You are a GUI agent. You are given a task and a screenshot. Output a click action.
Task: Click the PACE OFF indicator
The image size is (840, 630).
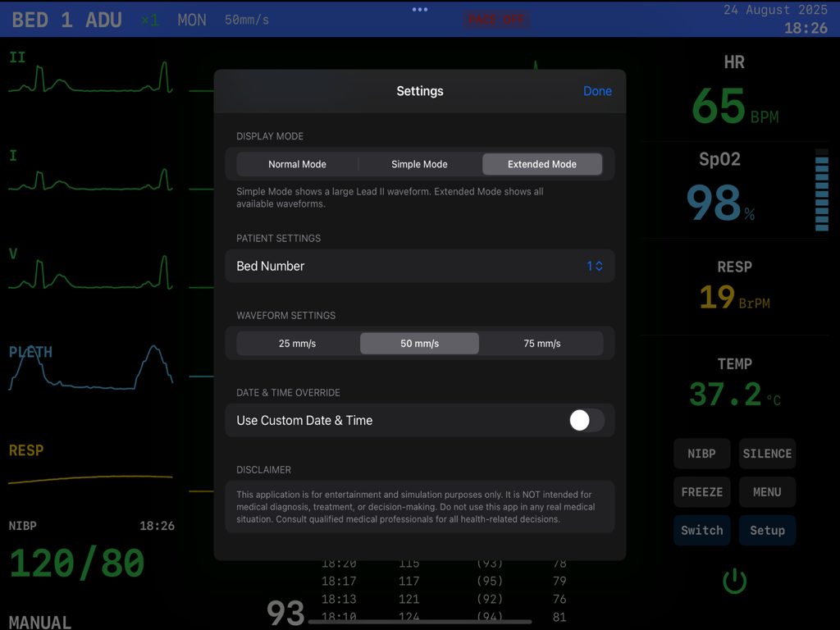[497, 20]
